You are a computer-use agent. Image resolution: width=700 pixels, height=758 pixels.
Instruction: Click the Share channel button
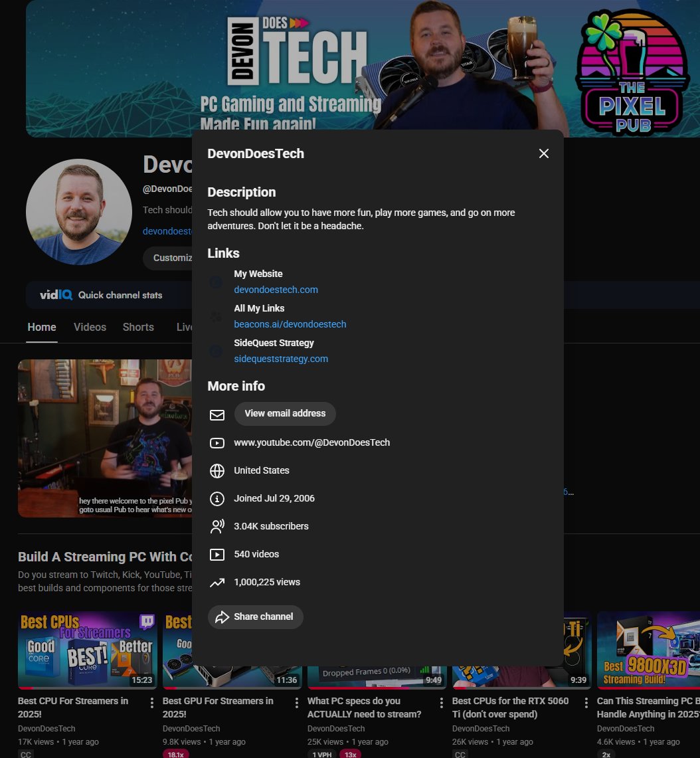[x=255, y=617]
